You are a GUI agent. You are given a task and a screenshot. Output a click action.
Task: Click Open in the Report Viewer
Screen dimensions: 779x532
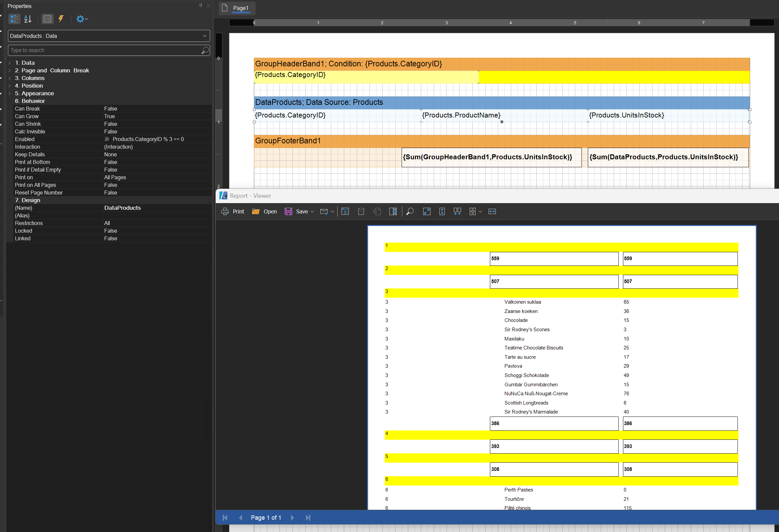(265, 211)
